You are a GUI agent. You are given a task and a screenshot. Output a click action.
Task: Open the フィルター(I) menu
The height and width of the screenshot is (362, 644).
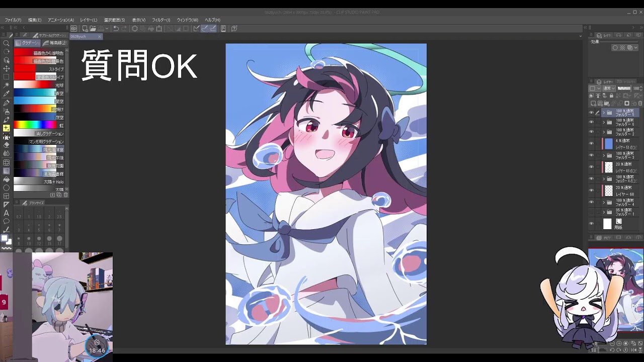(x=161, y=20)
